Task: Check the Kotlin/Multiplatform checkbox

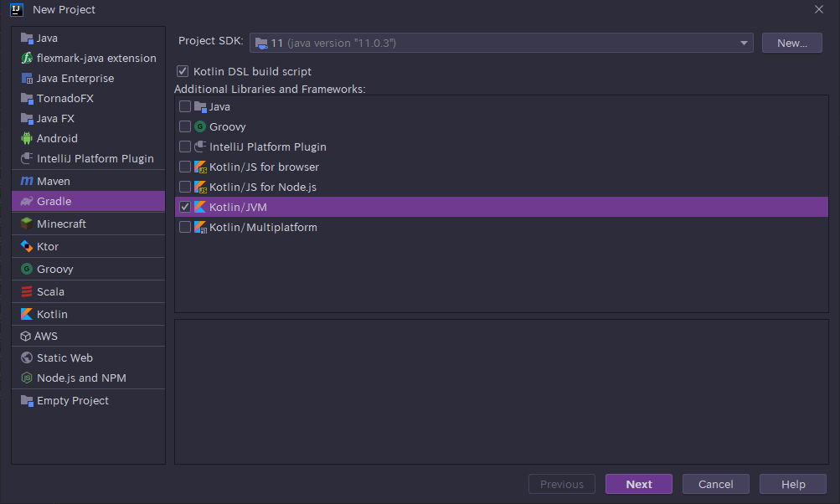Action: (x=185, y=228)
